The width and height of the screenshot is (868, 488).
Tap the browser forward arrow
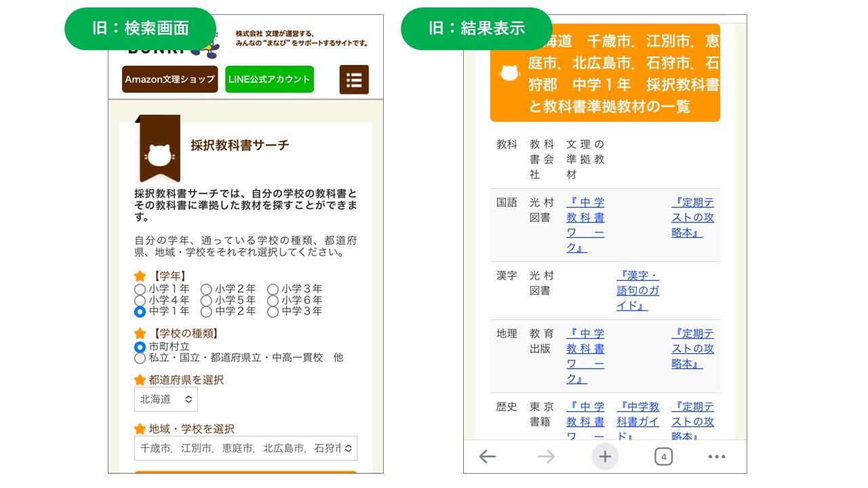(x=546, y=457)
